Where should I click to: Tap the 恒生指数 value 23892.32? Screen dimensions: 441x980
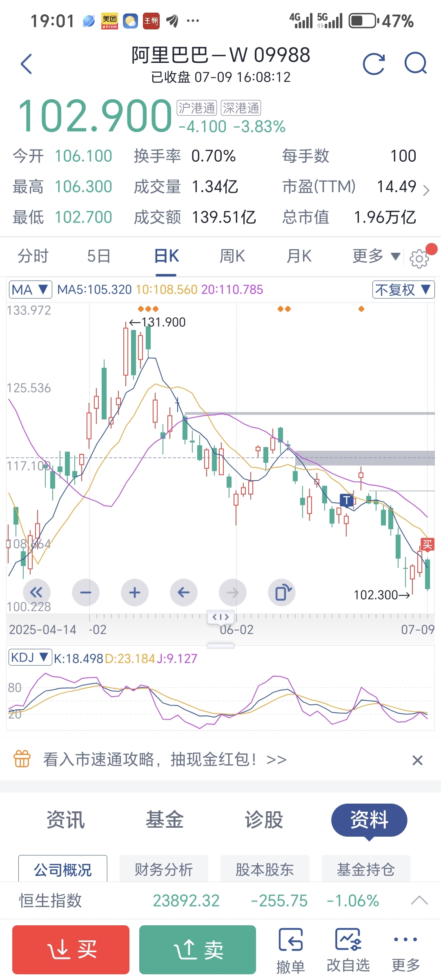coord(186,900)
